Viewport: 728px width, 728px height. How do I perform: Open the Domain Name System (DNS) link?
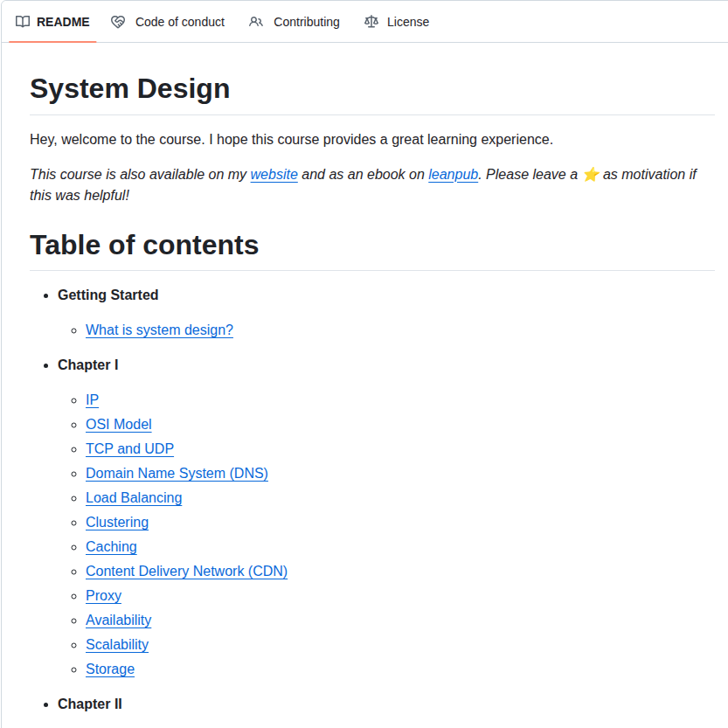[x=177, y=473]
